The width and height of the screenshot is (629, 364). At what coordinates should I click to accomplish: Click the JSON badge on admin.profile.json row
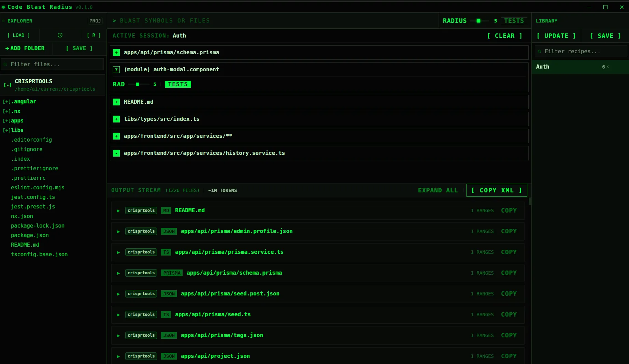(x=169, y=231)
